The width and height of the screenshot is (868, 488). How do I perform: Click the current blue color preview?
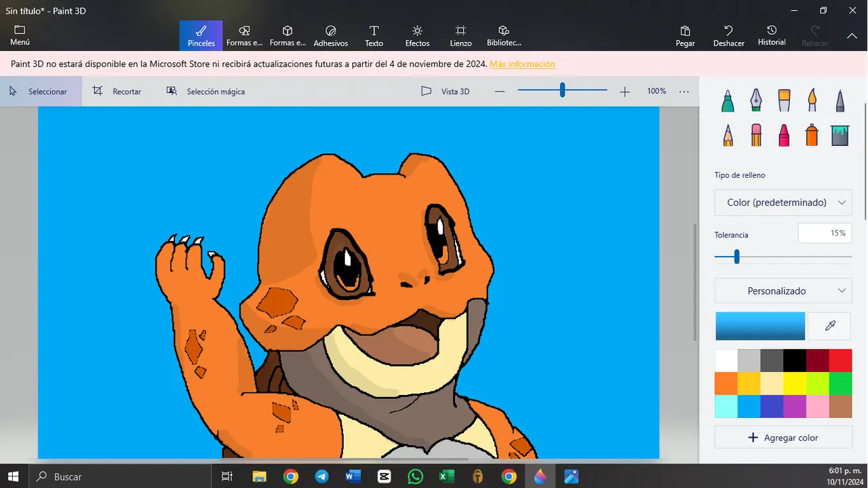(760, 326)
